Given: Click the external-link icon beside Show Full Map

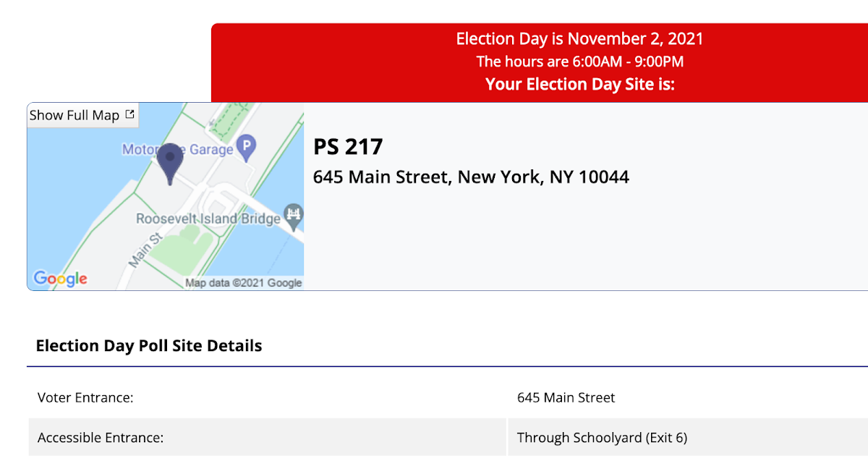Looking at the screenshot, I should [x=130, y=114].
